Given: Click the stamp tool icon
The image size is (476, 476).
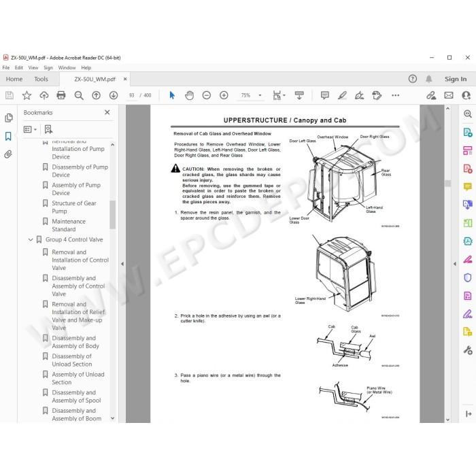Looking at the screenshot, I should [x=377, y=95].
